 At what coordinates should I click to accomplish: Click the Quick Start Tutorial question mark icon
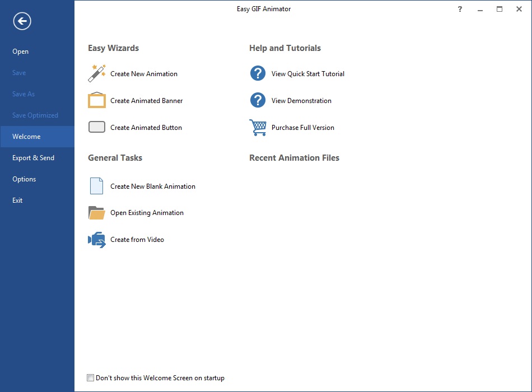pyautogui.click(x=258, y=73)
